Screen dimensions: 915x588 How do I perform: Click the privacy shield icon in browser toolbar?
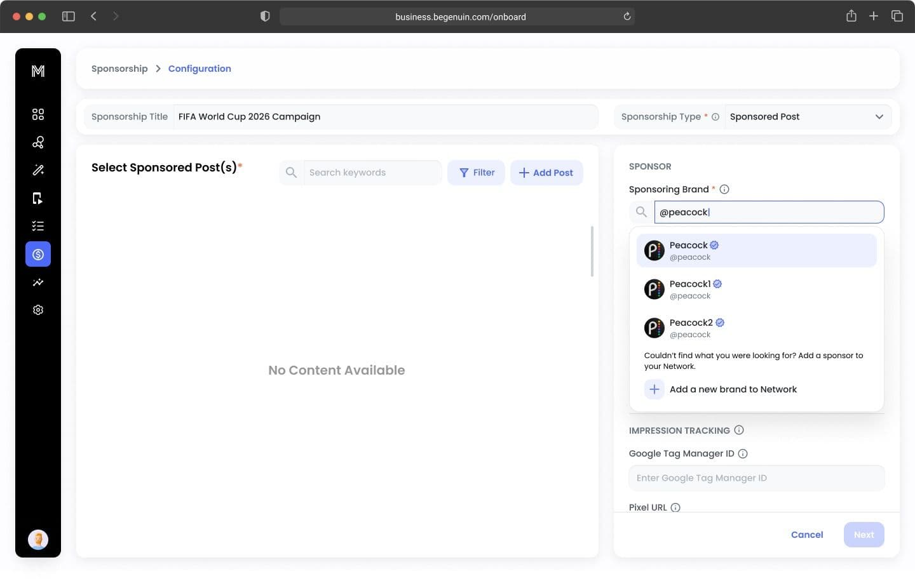point(265,17)
